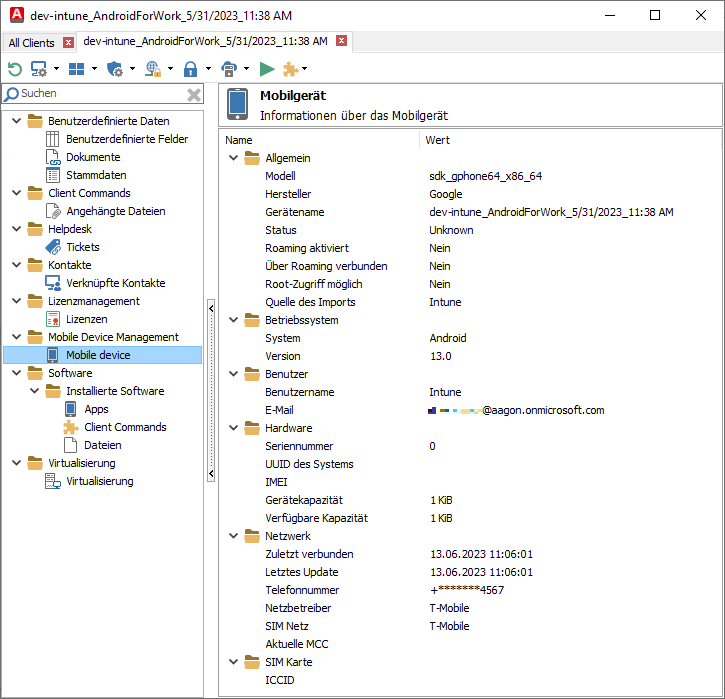Click the shield with gear toolbar icon
This screenshot has width=725, height=699.
point(115,69)
